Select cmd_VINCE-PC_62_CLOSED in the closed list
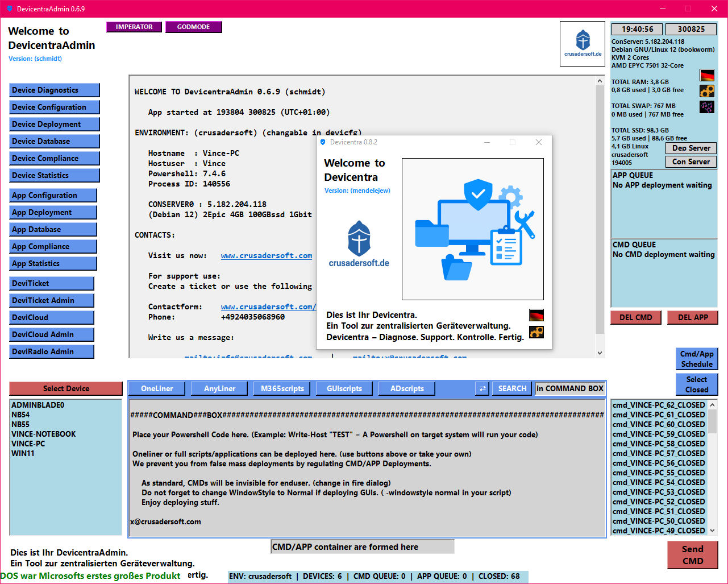Screen dimensions: 728x584 658,405
